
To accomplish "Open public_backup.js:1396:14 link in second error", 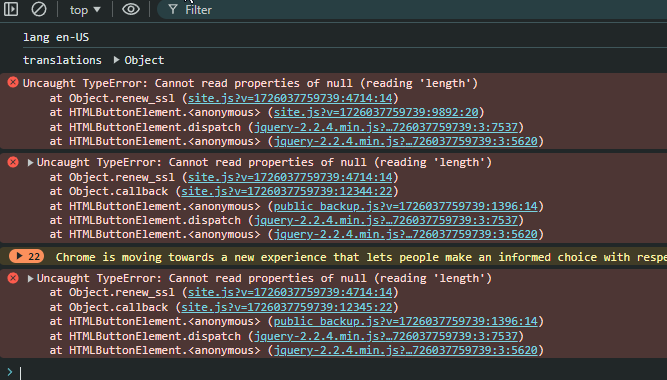I will point(405,206).
